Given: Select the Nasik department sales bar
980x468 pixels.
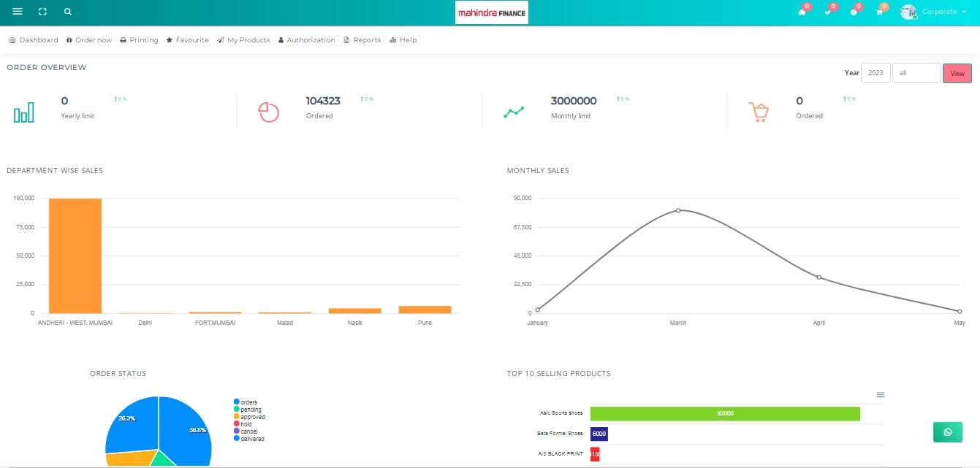Looking at the screenshot, I should [355, 311].
